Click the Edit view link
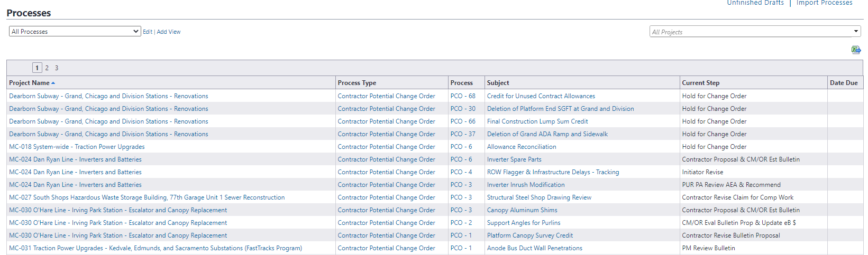Viewport: 868px width, 255px height. [148, 32]
